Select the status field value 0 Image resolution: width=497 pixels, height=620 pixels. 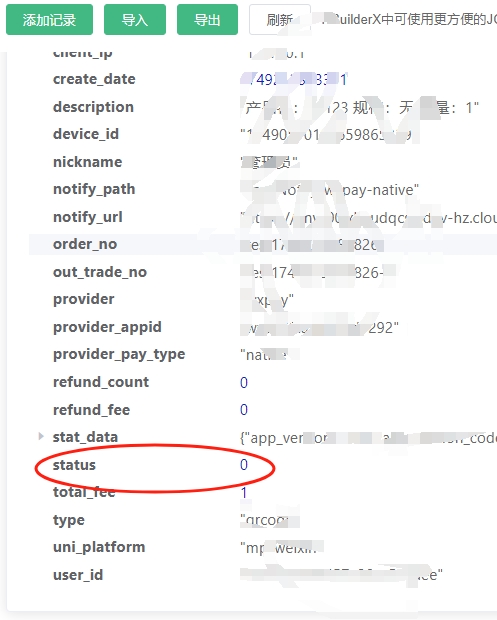point(244,465)
